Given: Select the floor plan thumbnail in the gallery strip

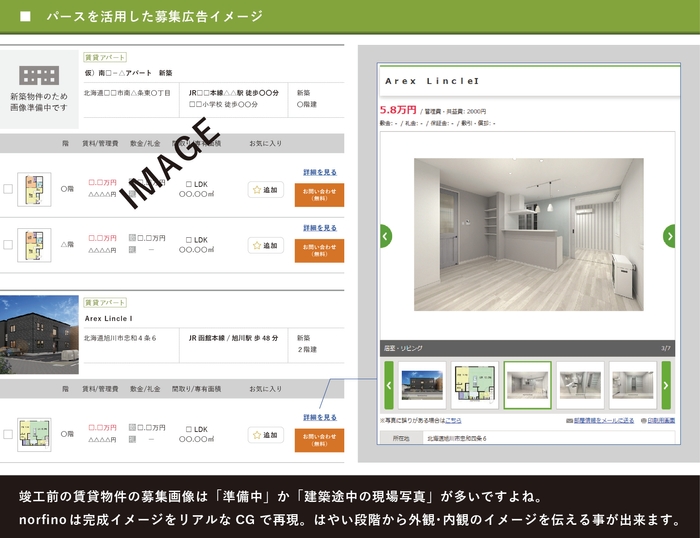Looking at the screenshot, I should click(475, 385).
